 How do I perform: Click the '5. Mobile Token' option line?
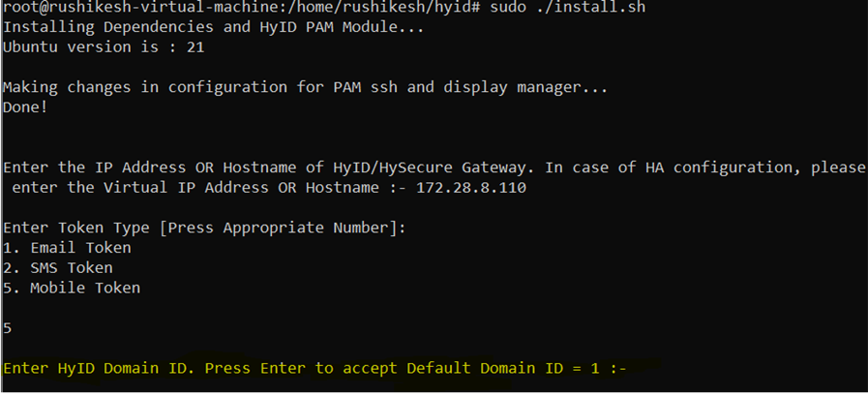(x=72, y=288)
